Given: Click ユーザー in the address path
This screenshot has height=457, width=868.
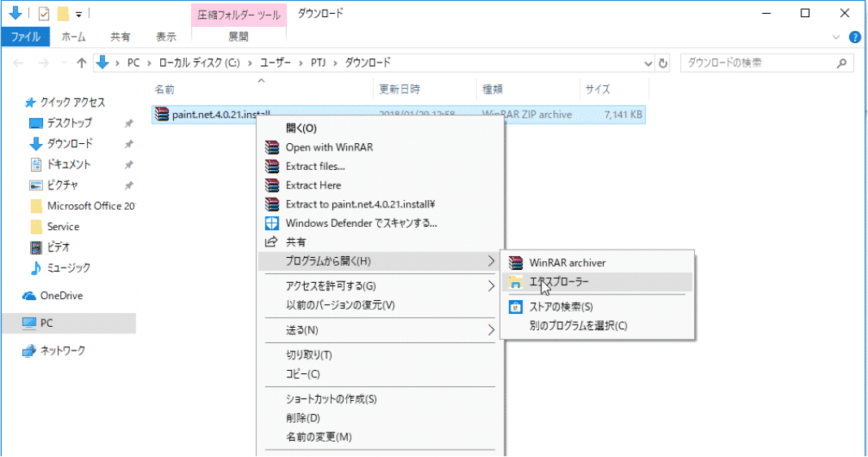Looking at the screenshot, I should click(x=276, y=63).
